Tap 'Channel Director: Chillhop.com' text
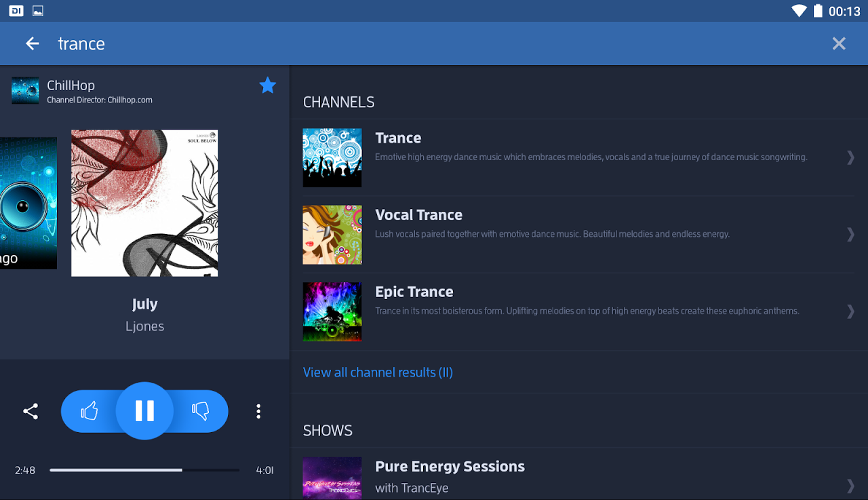Viewport: 868px width, 500px height. pyautogui.click(x=100, y=100)
